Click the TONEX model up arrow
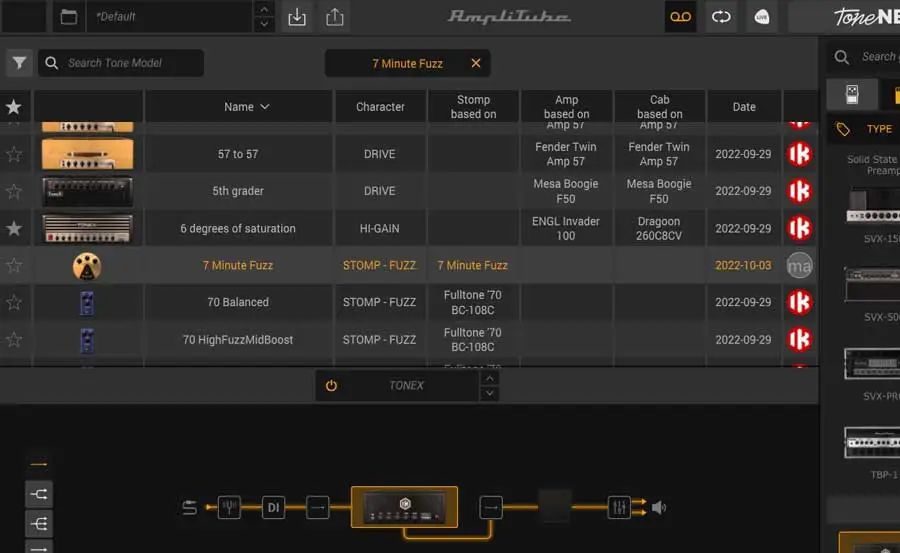The height and width of the screenshot is (553, 900). click(x=489, y=378)
